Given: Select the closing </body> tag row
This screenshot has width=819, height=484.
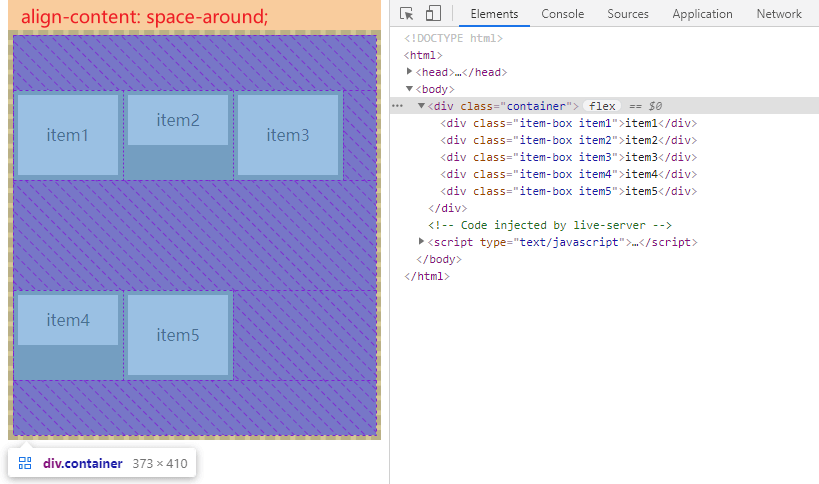Looking at the screenshot, I should coord(439,259).
